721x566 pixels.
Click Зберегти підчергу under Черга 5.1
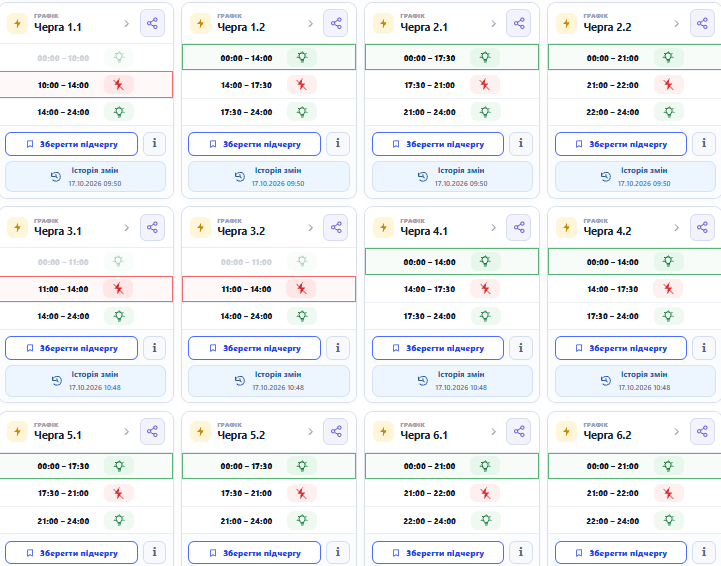tap(71, 552)
